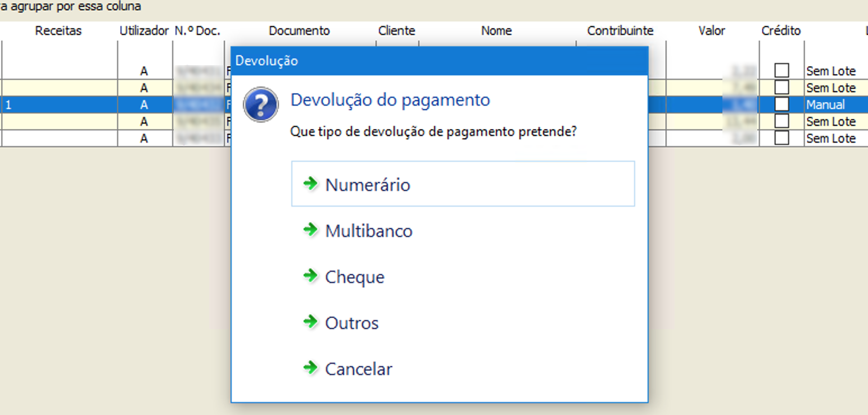Image resolution: width=868 pixels, height=415 pixels.
Task: Click the Contribuinte column header
Action: click(x=620, y=31)
